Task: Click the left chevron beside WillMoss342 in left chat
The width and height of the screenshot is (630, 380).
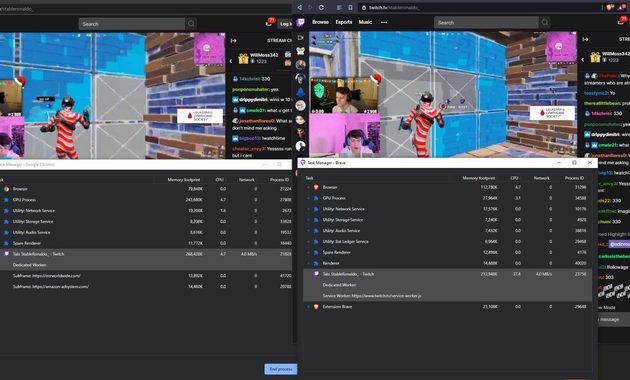Action: click(x=231, y=61)
